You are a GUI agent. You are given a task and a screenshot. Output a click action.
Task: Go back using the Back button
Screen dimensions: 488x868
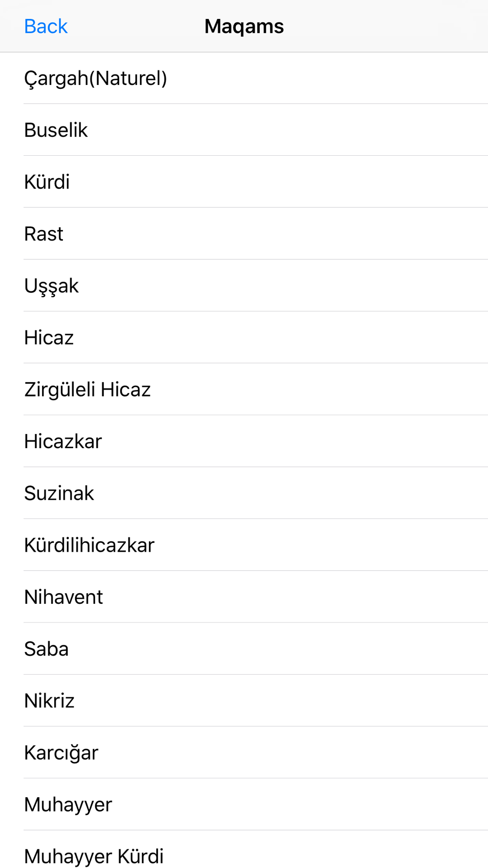coord(45,26)
